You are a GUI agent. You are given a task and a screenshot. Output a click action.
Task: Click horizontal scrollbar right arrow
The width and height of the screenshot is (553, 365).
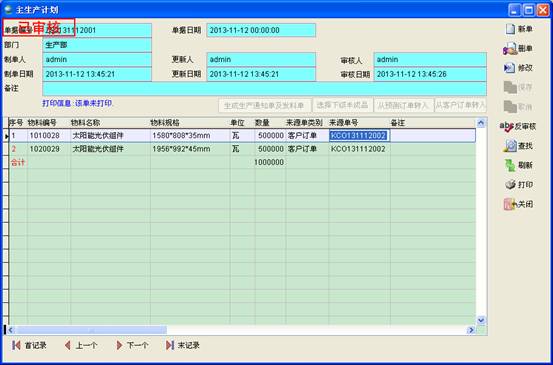pyautogui.click(x=471, y=330)
